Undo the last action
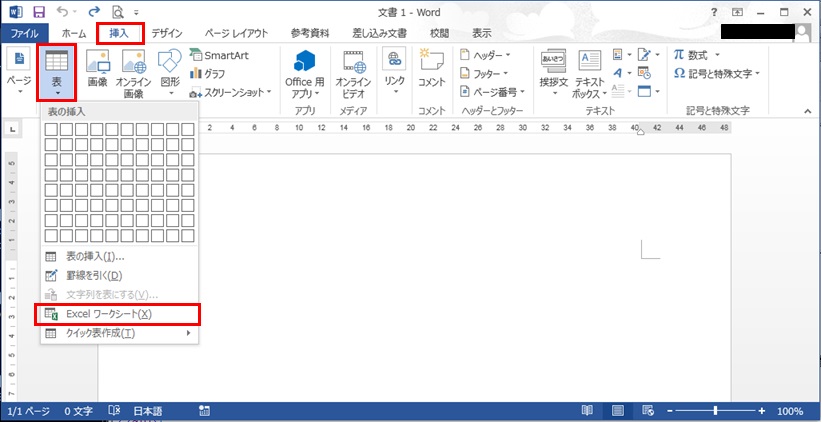The image size is (822, 422). [x=62, y=12]
